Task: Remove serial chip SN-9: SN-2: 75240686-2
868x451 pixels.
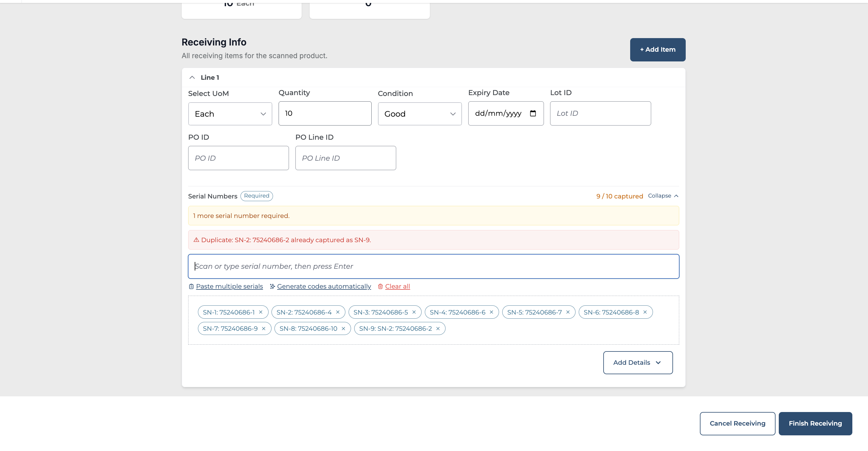Action: pos(438,328)
